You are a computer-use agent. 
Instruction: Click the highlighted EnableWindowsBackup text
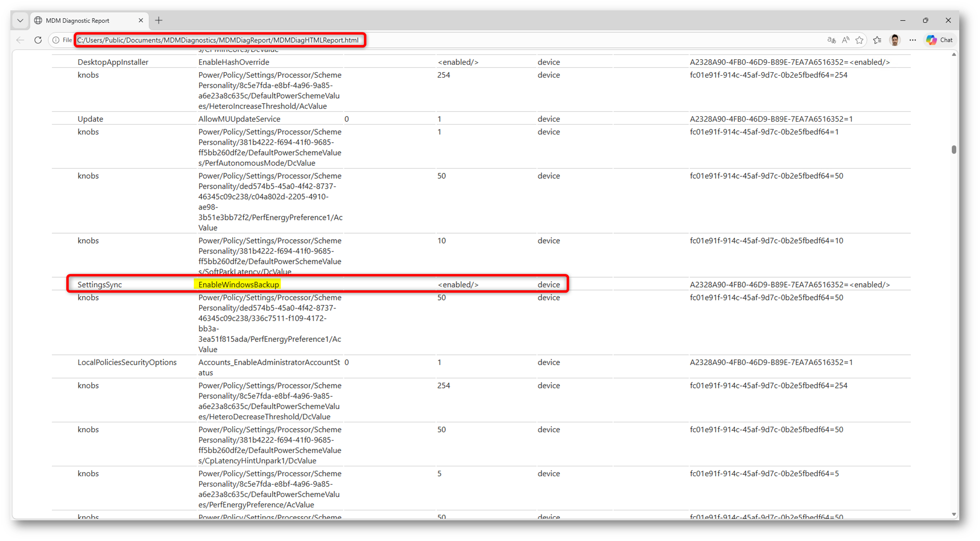[238, 285]
